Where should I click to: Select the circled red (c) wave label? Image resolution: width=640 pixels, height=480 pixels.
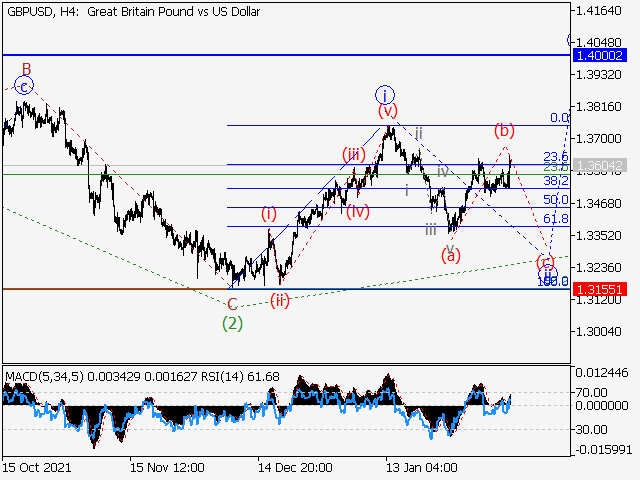545,262
